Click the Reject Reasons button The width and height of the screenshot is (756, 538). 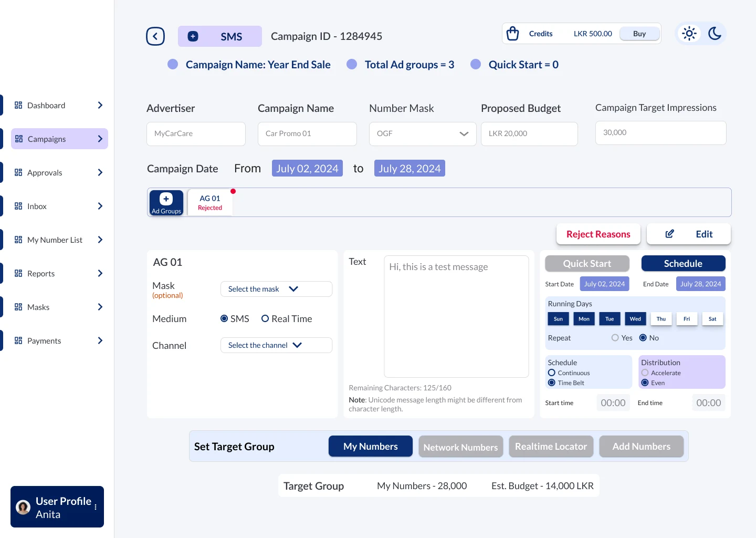(x=598, y=234)
